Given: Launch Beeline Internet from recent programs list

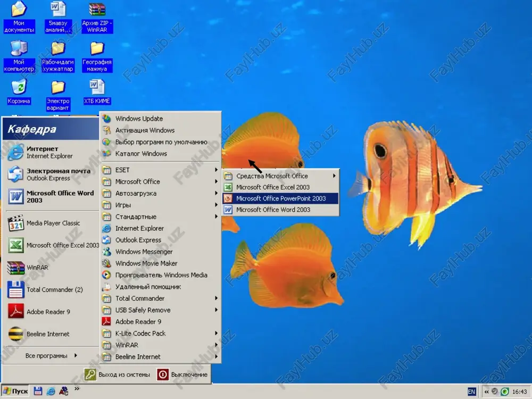Looking at the screenshot, I should (x=51, y=334).
